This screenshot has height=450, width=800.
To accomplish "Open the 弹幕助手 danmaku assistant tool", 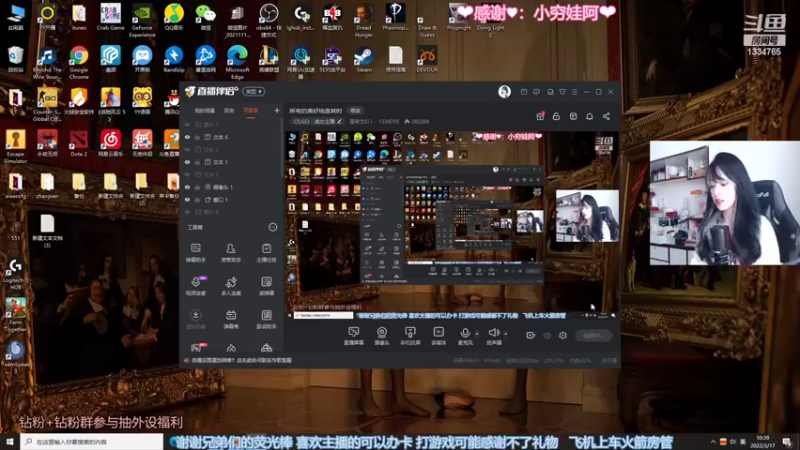I will pos(195,252).
